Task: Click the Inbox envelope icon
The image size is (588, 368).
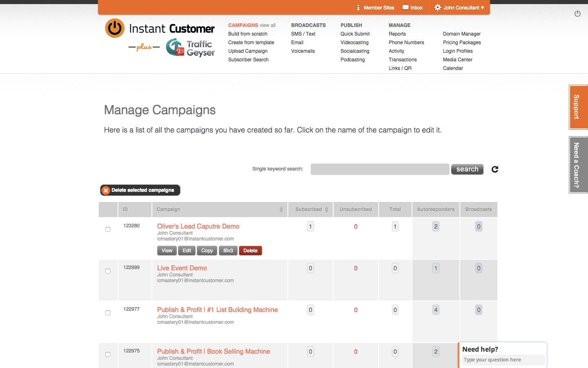Action: tap(405, 7)
